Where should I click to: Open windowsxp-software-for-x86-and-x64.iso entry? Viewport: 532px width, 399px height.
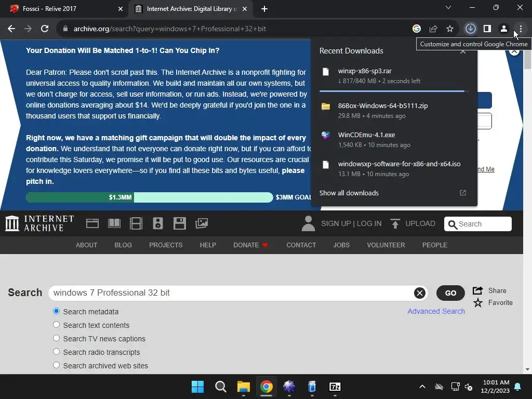pyautogui.click(x=394, y=169)
